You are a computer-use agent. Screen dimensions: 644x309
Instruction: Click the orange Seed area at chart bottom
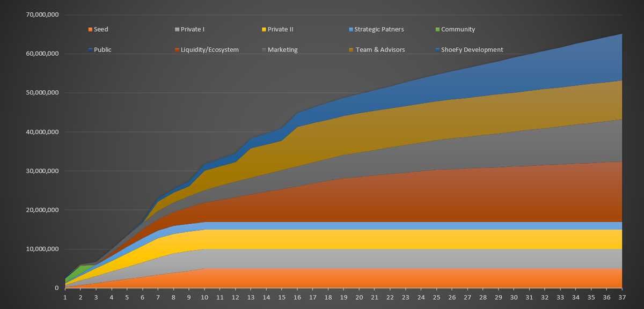coord(376,278)
